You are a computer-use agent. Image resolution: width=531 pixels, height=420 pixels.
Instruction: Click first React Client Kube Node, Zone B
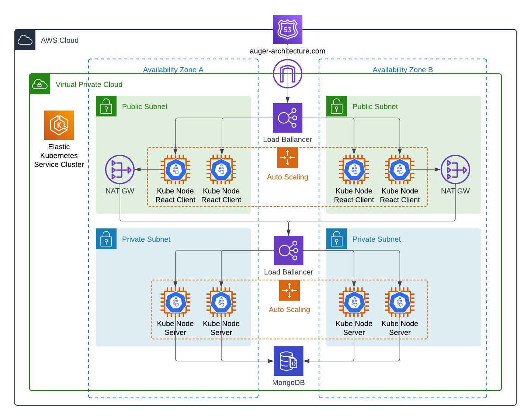(354, 169)
